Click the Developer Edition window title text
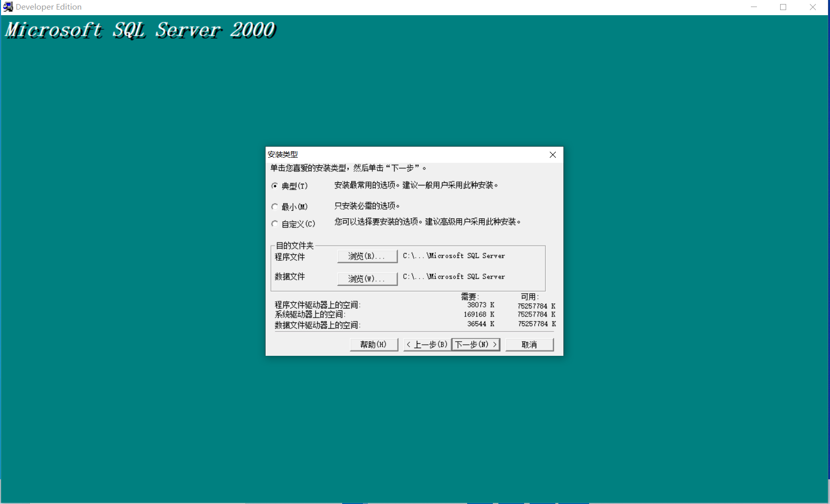Image resolution: width=830 pixels, height=504 pixels. pyautogui.click(x=48, y=7)
